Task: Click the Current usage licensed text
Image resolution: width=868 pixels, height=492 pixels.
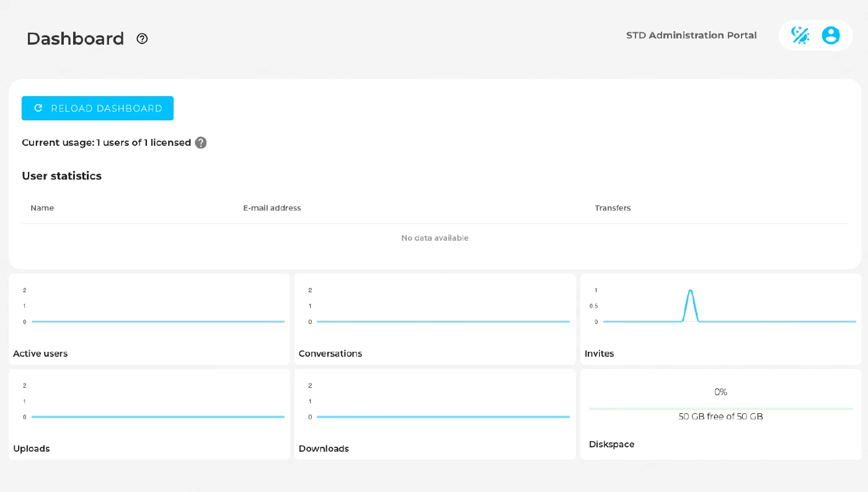Action: pyautogui.click(x=106, y=143)
